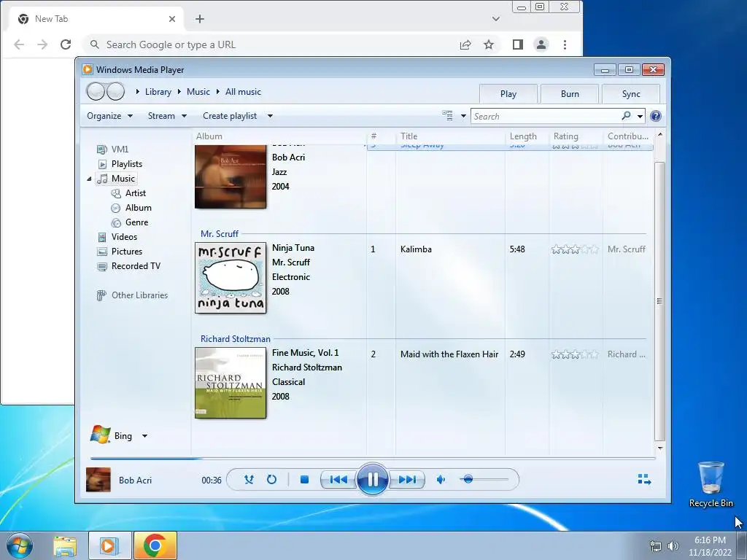Sort by the Length column header
This screenshot has height=560, width=747.
[527, 136]
